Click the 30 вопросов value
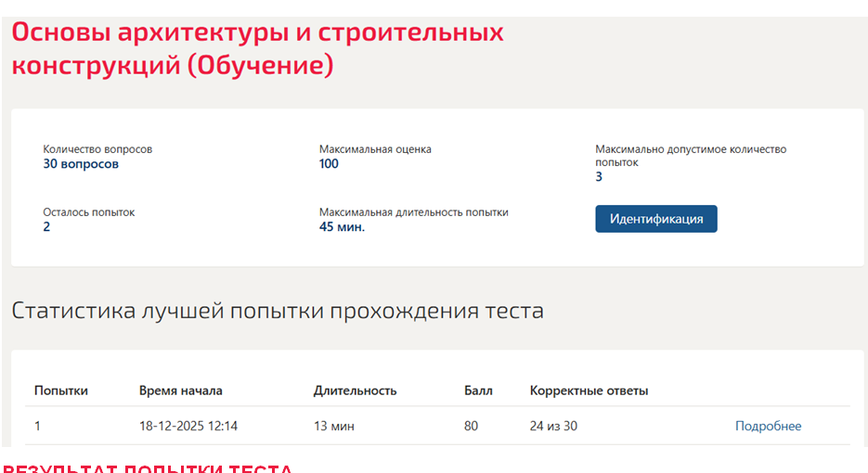Viewport: 868px width, 473px height. click(x=81, y=164)
